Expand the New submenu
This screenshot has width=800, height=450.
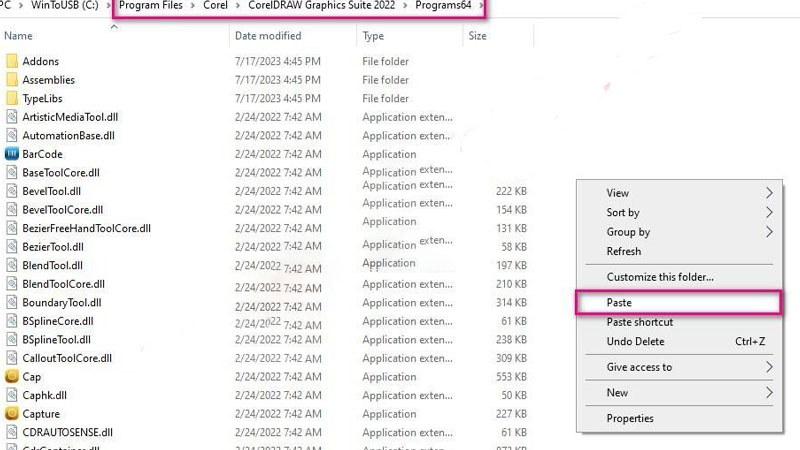(769, 393)
